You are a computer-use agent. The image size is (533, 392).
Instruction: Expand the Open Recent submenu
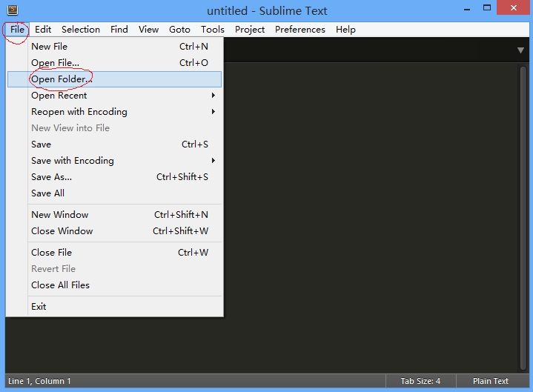click(x=115, y=96)
